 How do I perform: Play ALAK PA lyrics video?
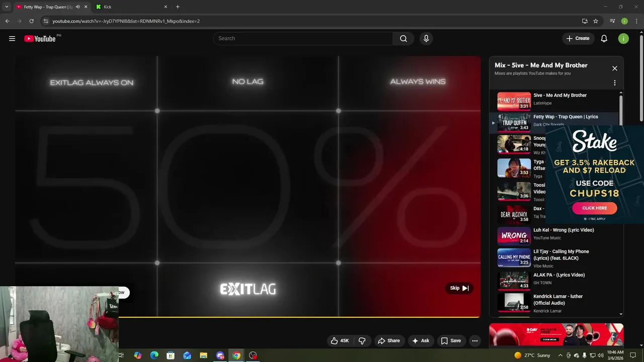coord(514,281)
